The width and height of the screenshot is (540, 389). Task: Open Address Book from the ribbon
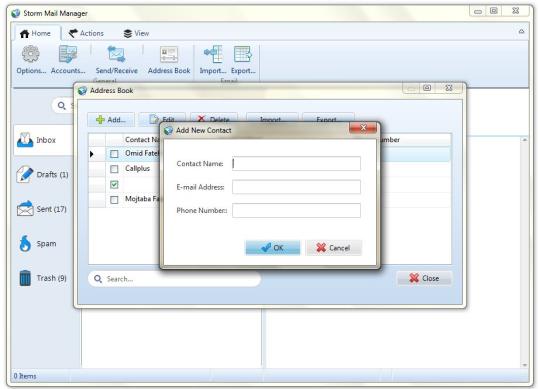[x=169, y=60]
